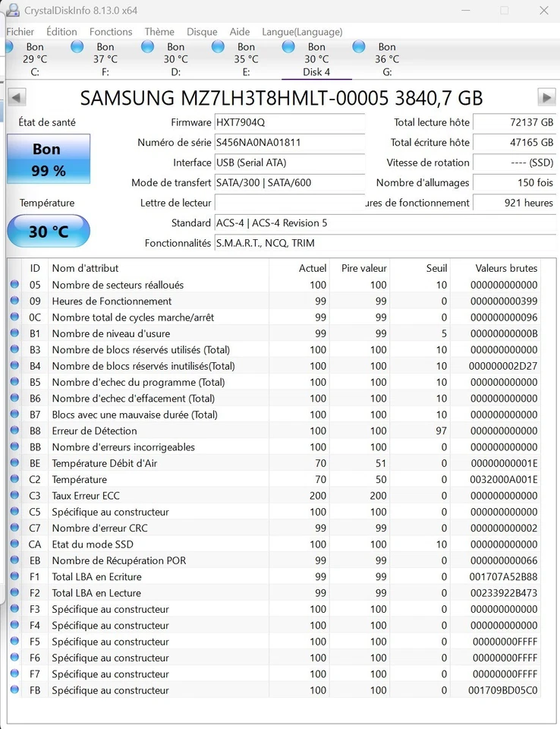
Task: Click status orb for attribute B4
Action: (x=14, y=365)
